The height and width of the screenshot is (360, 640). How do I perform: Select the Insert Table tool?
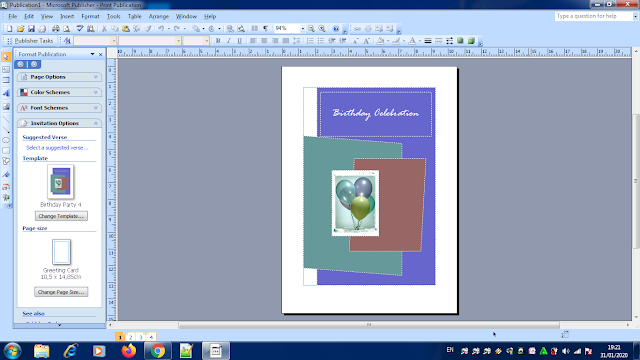[x=6, y=80]
